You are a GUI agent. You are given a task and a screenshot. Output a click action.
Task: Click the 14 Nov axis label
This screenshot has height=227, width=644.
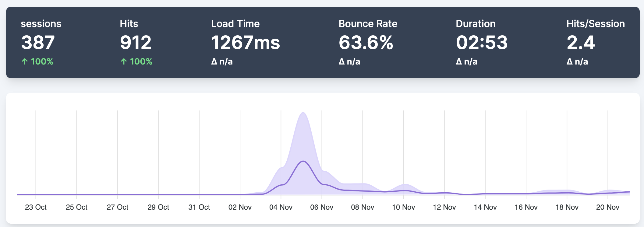point(485,207)
